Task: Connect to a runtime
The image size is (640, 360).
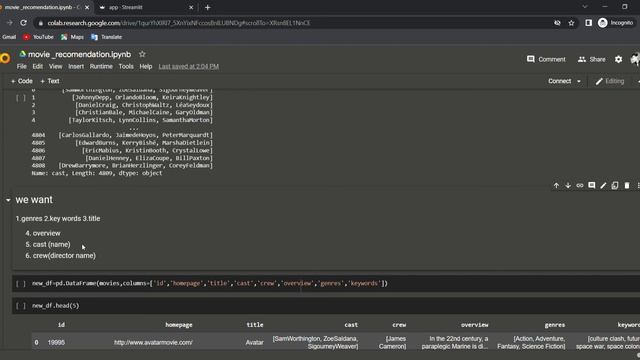Action: (560, 81)
